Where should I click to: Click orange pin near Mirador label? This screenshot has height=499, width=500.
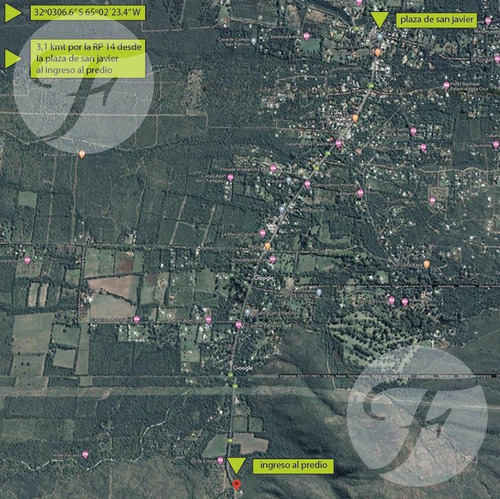(x=82, y=154)
